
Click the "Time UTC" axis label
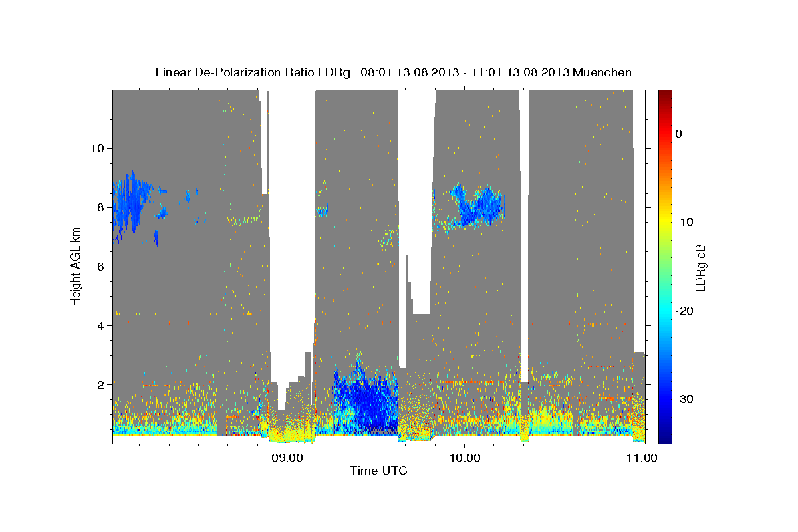[x=378, y=471]
